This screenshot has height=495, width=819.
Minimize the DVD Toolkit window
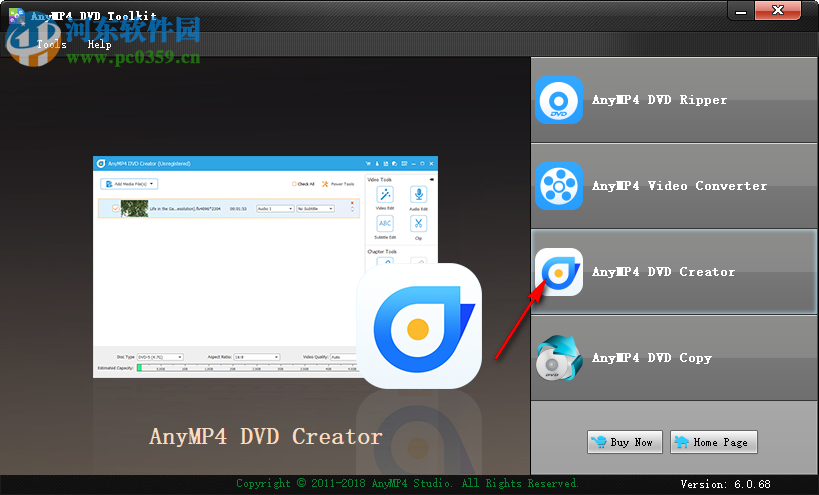741,11
